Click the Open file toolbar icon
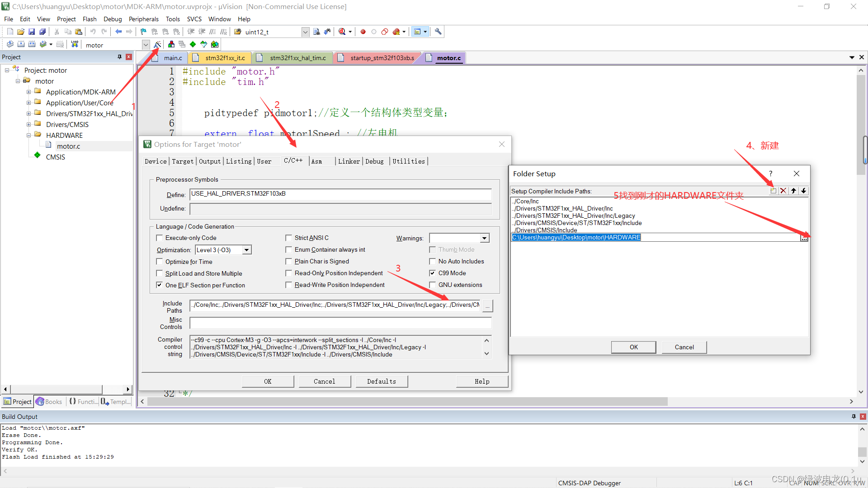Image resolution: width=868 pixels, height=488 pixels. click(21, 32)
